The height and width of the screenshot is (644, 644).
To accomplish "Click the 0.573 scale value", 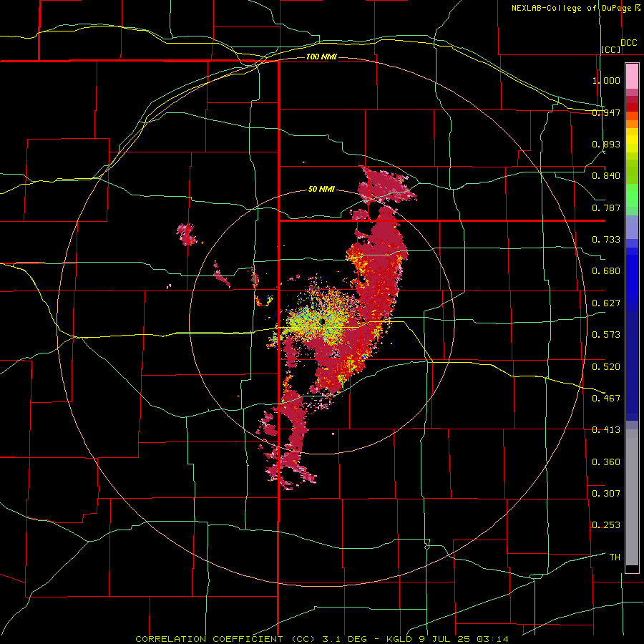I will [606, 335].
